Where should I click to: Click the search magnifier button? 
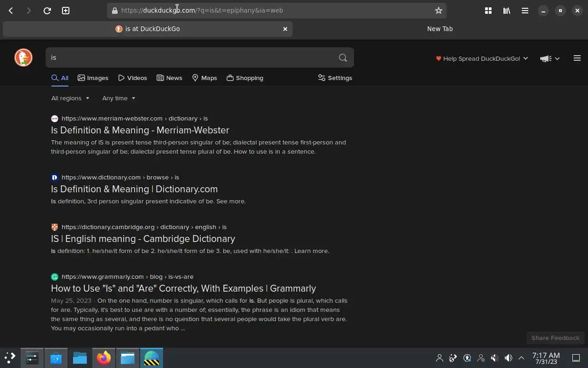[x=343, y=57]
